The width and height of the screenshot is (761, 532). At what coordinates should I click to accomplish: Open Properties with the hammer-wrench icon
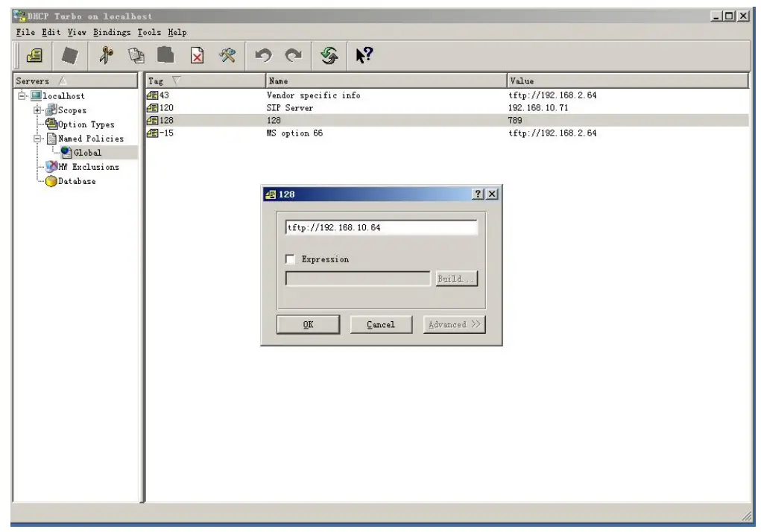227,55
